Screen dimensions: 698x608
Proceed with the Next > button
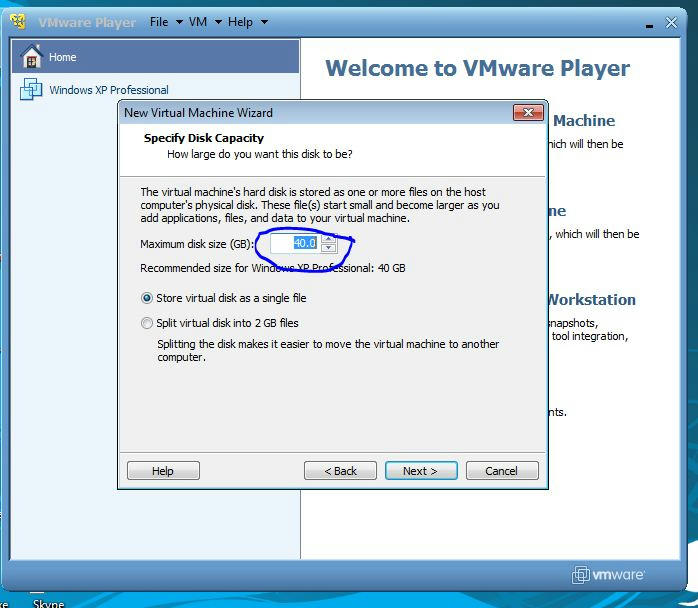pyautogui.click(x=421, y=470)
